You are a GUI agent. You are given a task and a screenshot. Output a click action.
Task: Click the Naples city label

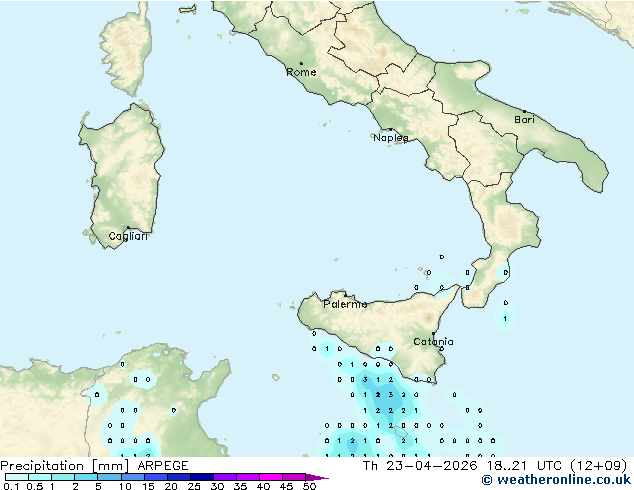(x=391, y=138)
